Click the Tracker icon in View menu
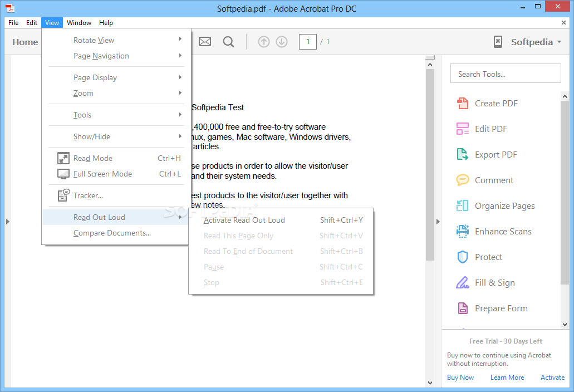This screenshot has width=574, height=392. coord(63,195)
